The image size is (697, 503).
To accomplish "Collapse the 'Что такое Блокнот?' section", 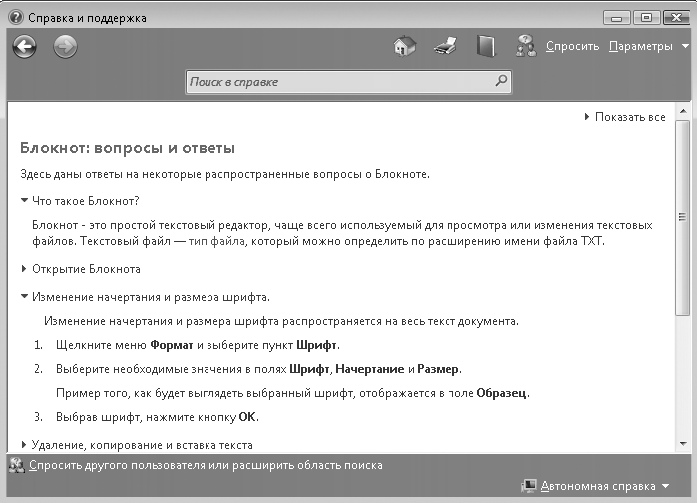I will (x=85, y=201).
